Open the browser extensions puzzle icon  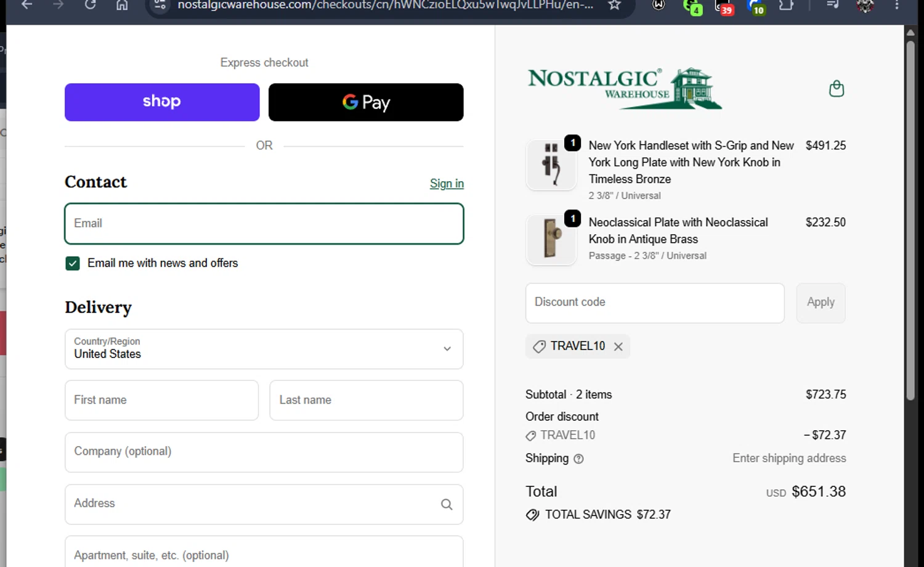click(786, 5)
